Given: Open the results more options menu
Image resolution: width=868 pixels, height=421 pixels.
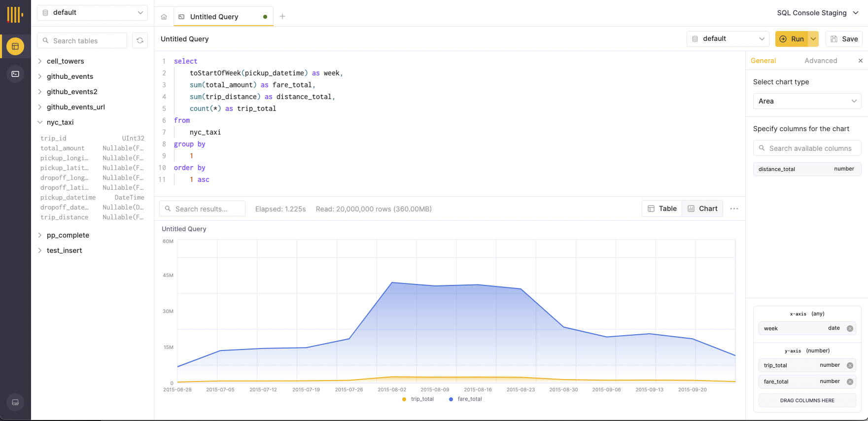Looking at the screenshot, I should (x=734, y=209).
